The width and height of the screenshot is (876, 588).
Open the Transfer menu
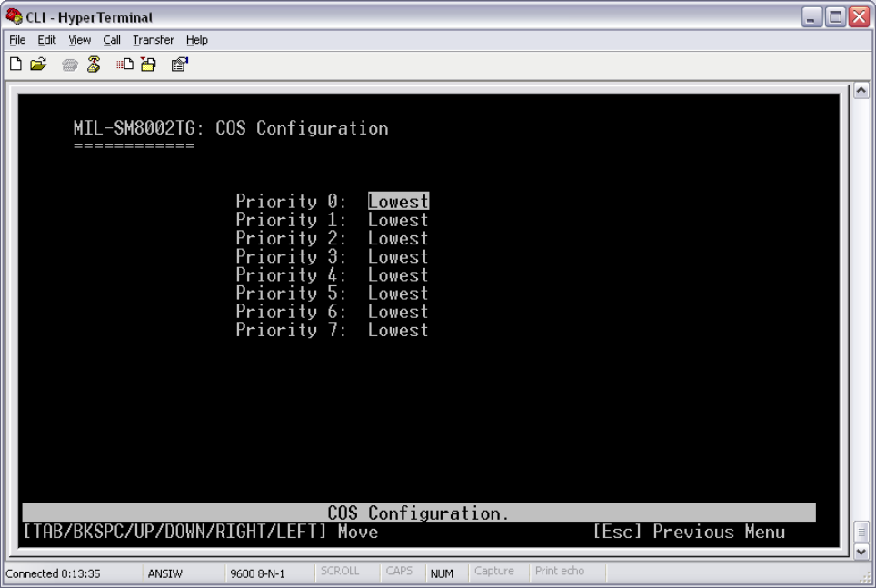[x=153, y=40]
